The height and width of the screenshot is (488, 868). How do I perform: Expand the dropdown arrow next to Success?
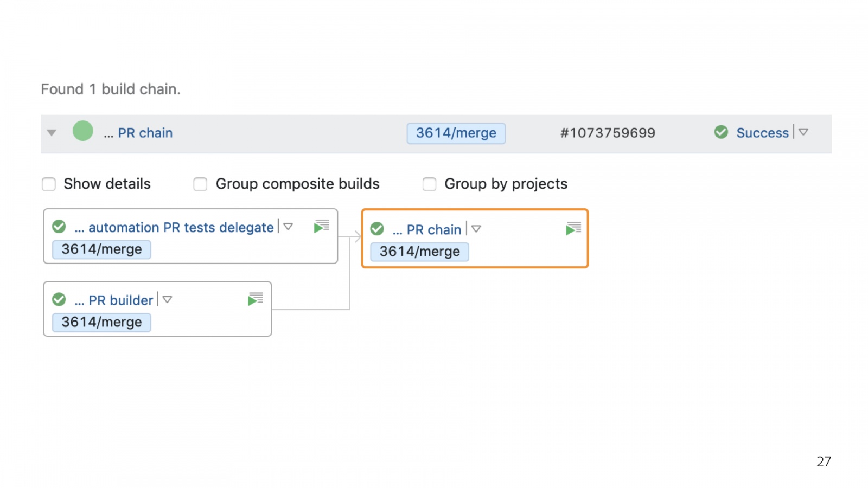coord(803,132)
